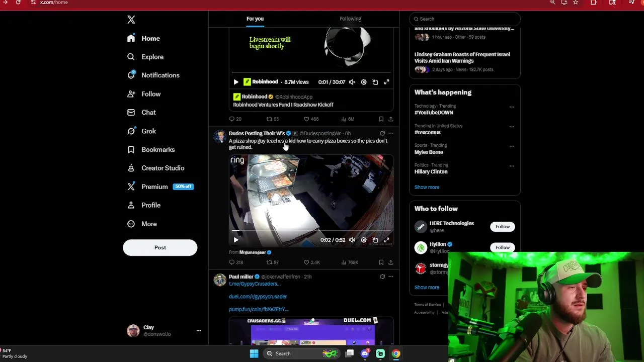Mute the Robinhood video
This screenshot has width=644, height=362.
tap(352, 82)
